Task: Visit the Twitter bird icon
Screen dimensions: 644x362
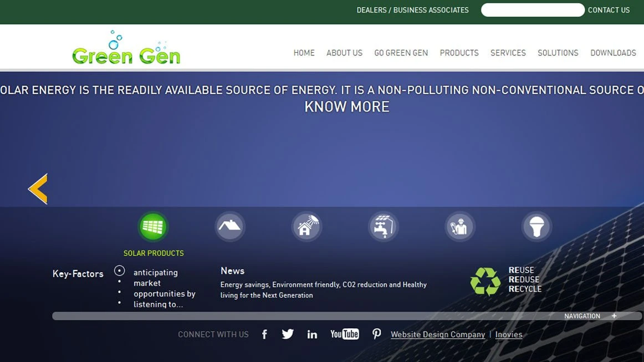Action: pos(288,334)
